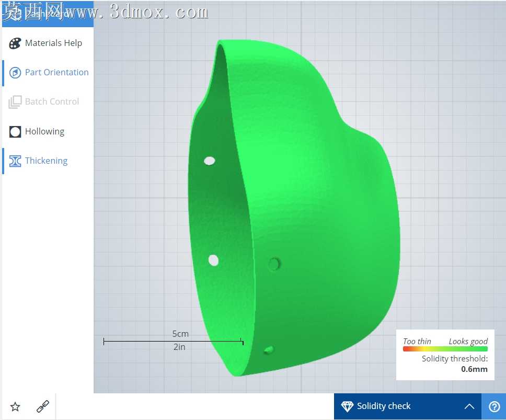
Task: Click the 0.6mm solidity threshold value
Action: (x=474, y=369)
